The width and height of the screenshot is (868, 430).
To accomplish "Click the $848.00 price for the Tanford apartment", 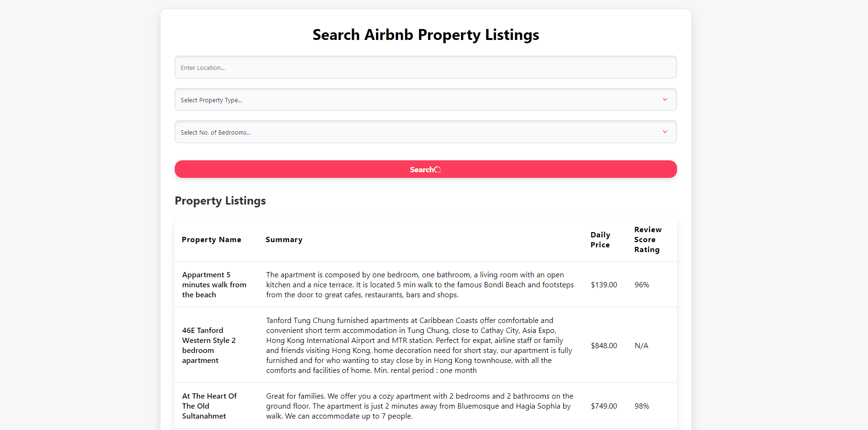I will pyautogui.click(x=604, y=345).
